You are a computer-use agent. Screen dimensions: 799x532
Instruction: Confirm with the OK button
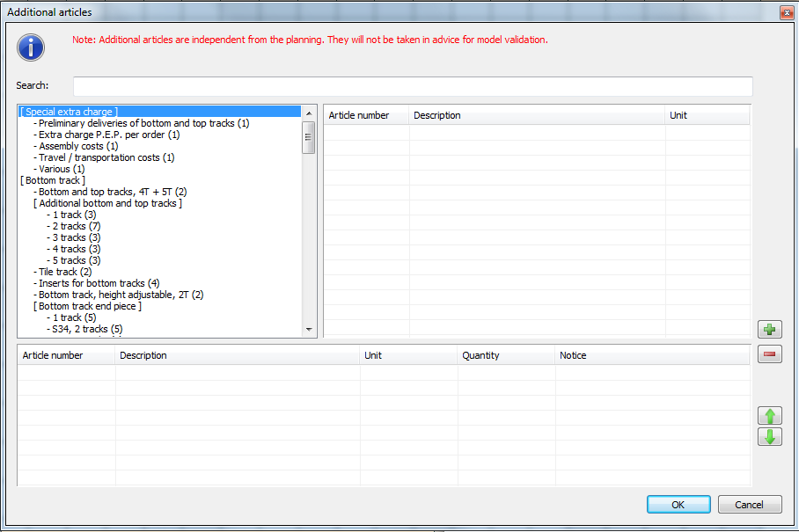click(x=678, y=505)
